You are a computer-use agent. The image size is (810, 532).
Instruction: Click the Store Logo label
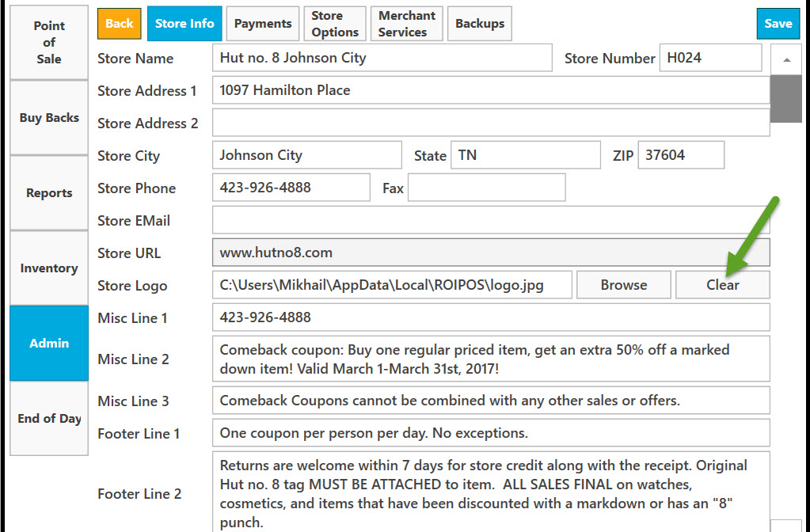click(132, 286)
